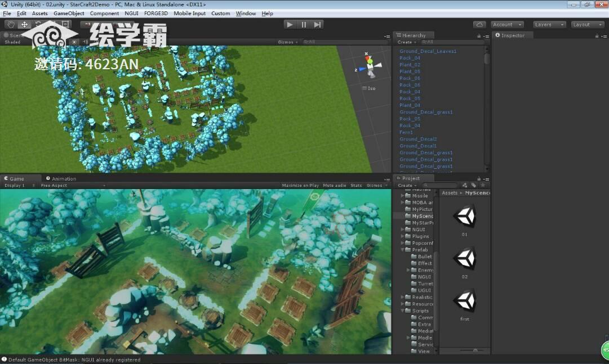Open the File menu
Image resolution: width=609 pixels, height=364 pixels.
coord(7,13)
